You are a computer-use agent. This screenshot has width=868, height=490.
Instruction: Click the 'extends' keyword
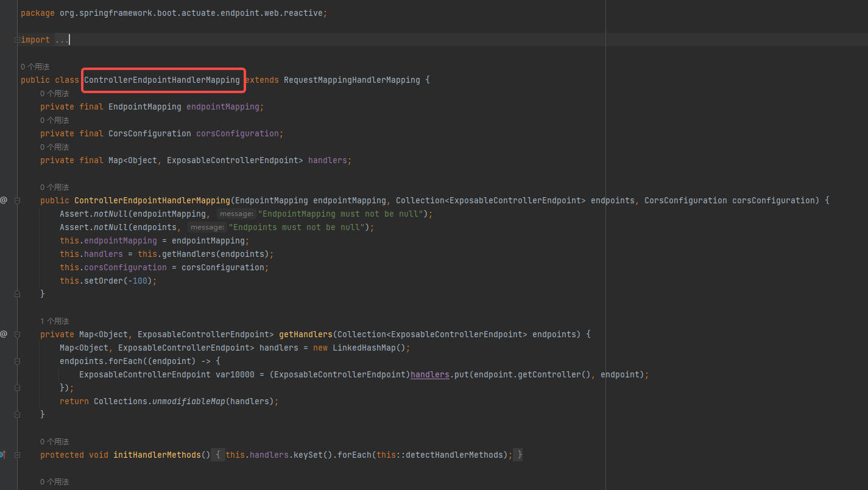262,80
